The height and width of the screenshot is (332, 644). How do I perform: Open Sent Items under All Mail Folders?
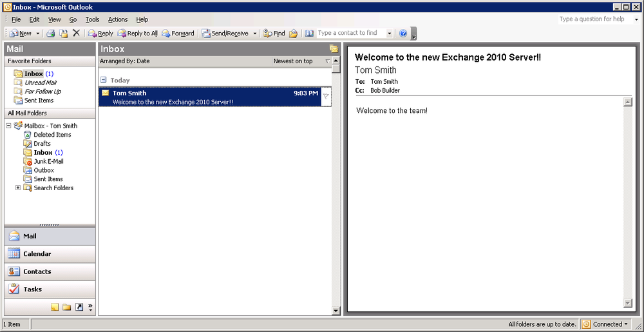coord(43,179)
